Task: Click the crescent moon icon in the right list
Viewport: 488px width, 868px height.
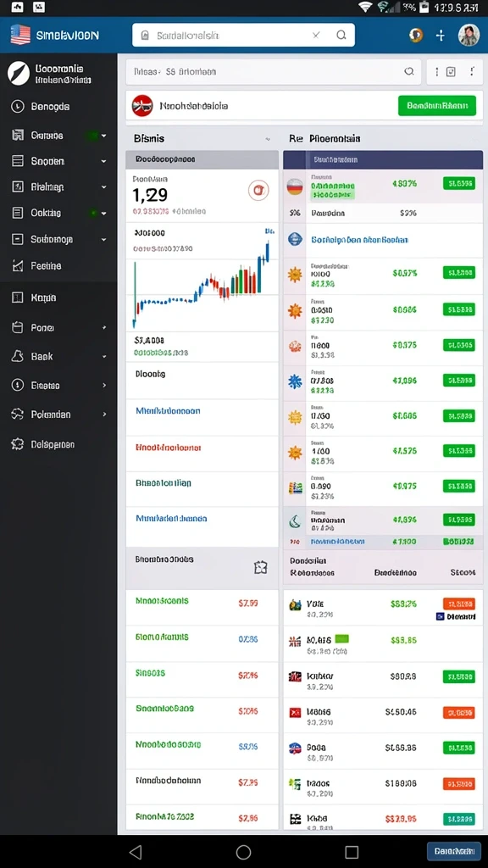Action: (295, 520)
